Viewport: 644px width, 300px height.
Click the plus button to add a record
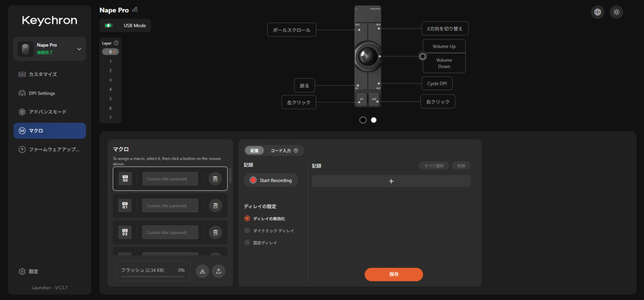[x=391, y=181]
